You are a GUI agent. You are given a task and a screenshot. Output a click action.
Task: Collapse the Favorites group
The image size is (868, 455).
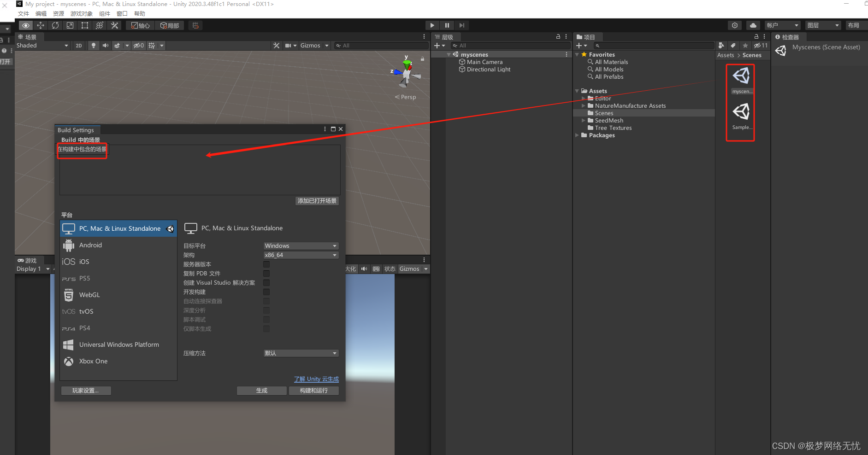pyautogui.click(x=577, y=55)
